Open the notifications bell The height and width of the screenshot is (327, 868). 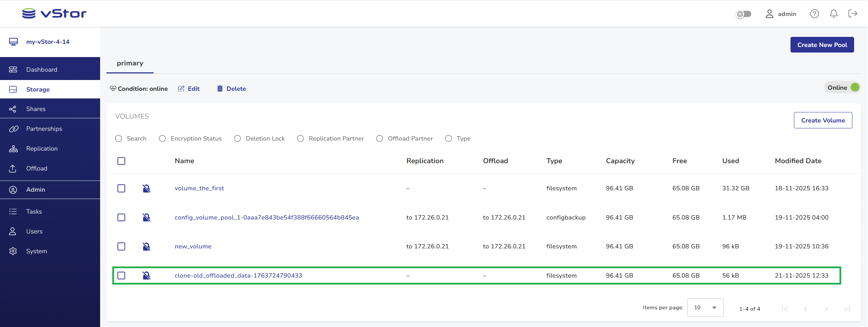coord(834,14)
